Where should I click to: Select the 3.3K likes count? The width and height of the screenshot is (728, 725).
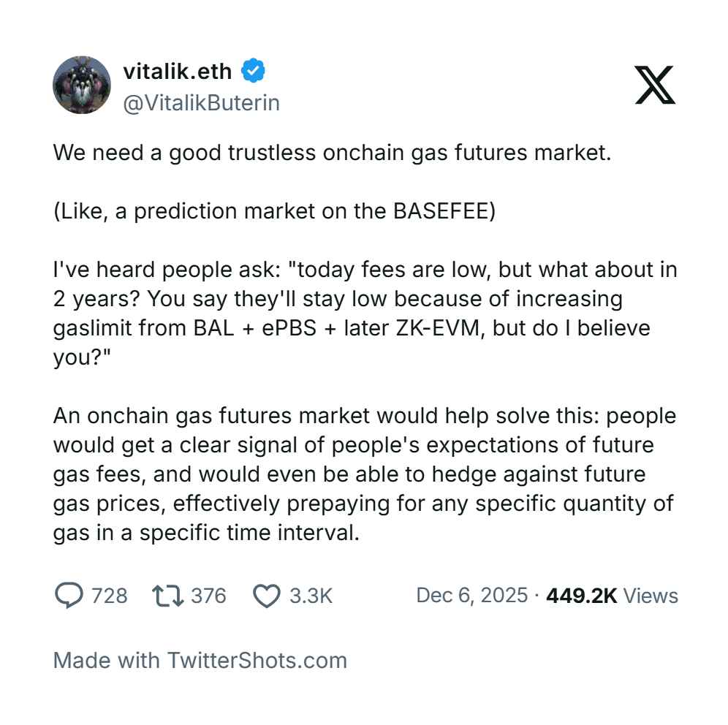tap(311, 596)
